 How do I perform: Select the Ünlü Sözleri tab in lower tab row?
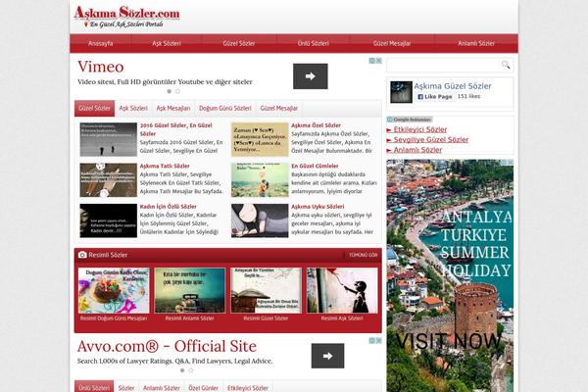94,387
